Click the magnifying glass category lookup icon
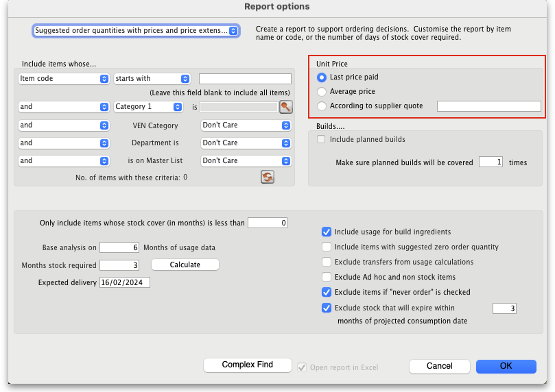The height and width of the screenshot is (392, 555). point(285,107)
